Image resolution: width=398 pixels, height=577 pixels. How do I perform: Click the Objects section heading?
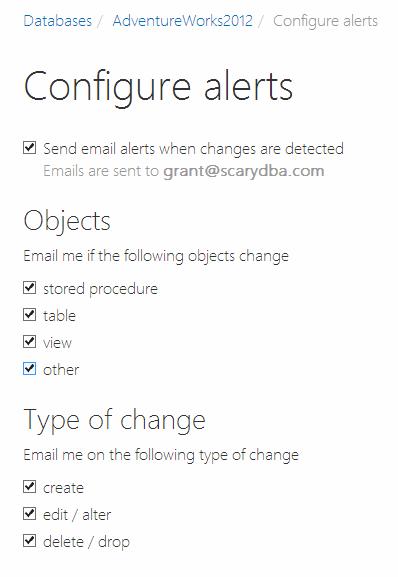pyautogui.click(x=67, y=222)
